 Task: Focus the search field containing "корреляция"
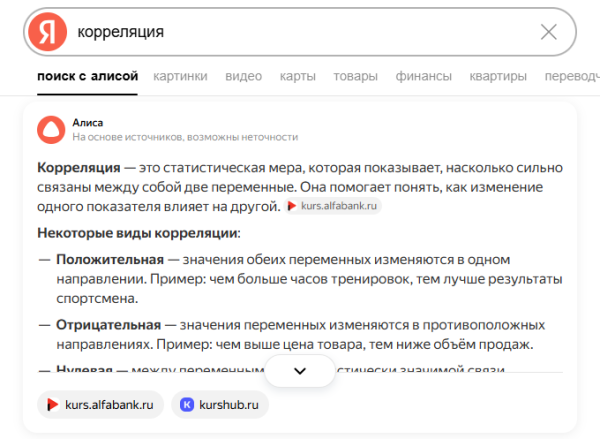coord(300,32)
